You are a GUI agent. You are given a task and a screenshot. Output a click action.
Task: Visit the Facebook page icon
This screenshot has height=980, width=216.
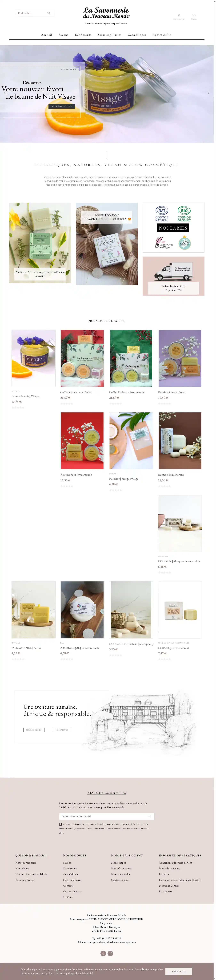coord(103,953)
